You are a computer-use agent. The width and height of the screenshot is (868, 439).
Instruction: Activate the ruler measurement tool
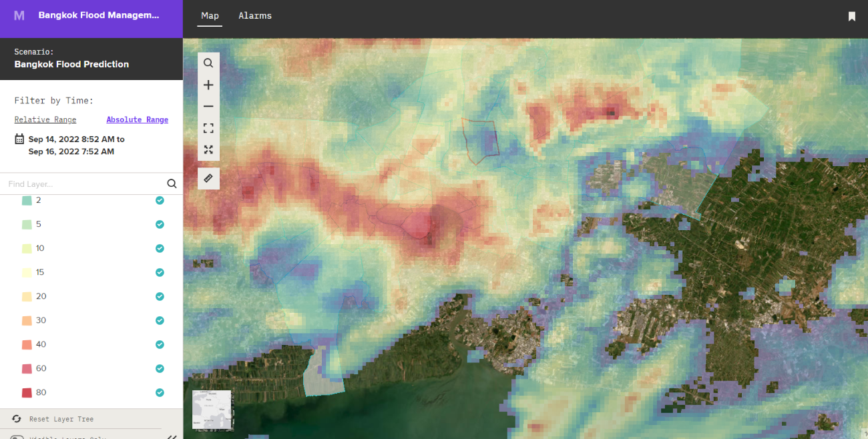pyautogui.click(x=208, y=178)
